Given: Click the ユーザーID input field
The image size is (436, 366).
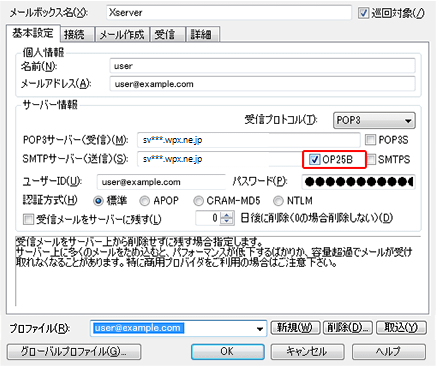Looking at the screenshot, I should pyautogui.click(x=161, y=182).
